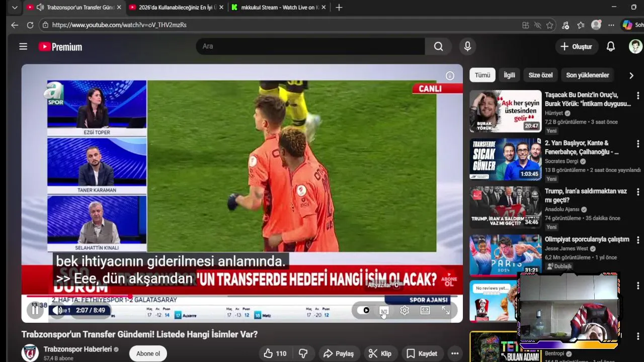Open the browser three-dot settings menu
644x362 pixels.
(x=611, y=25)
